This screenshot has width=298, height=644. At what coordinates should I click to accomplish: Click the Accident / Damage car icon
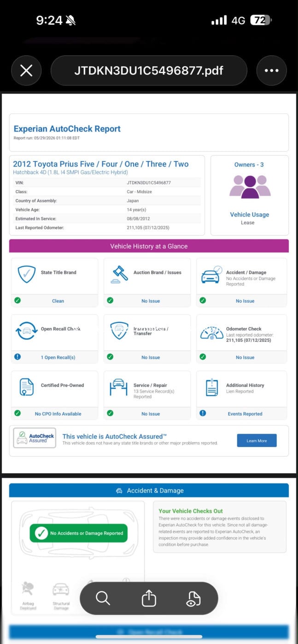(x=211, y=275)
